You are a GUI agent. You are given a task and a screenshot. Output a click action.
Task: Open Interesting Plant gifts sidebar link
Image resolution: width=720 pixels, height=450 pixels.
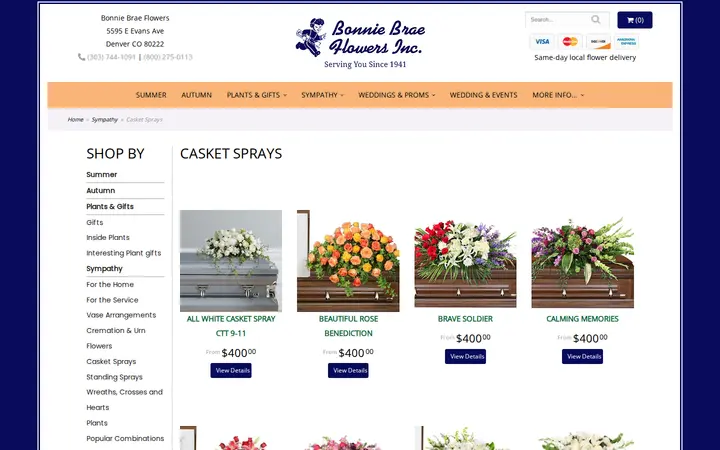124,253
